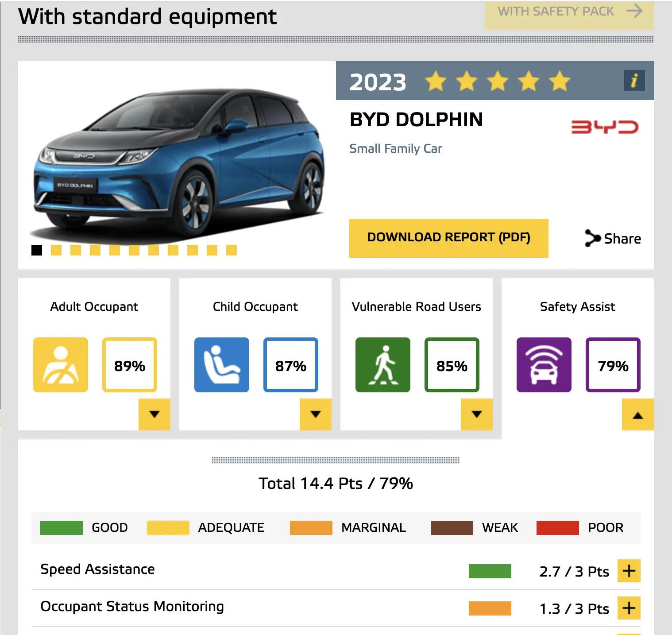
Task: Select the first black carousel dot
Action: [37, 250]
